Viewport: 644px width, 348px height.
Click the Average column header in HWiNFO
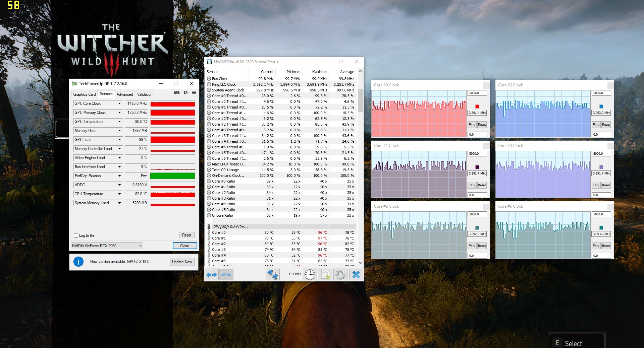coord(342,72)
